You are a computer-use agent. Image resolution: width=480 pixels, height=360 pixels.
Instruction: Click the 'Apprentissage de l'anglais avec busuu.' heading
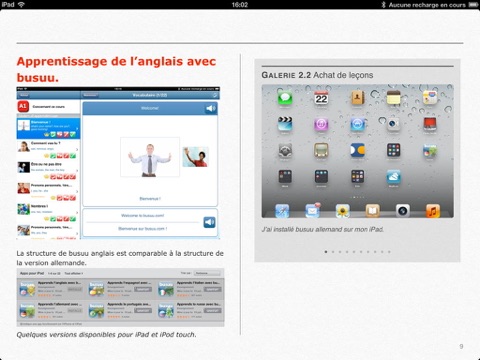pyautogui.click(x=117, y=69)
